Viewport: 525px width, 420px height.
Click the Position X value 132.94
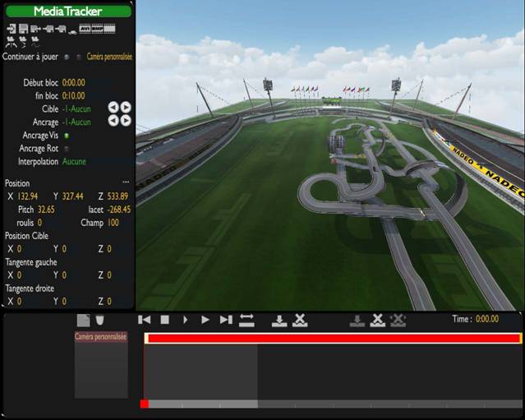click(27, 196)
